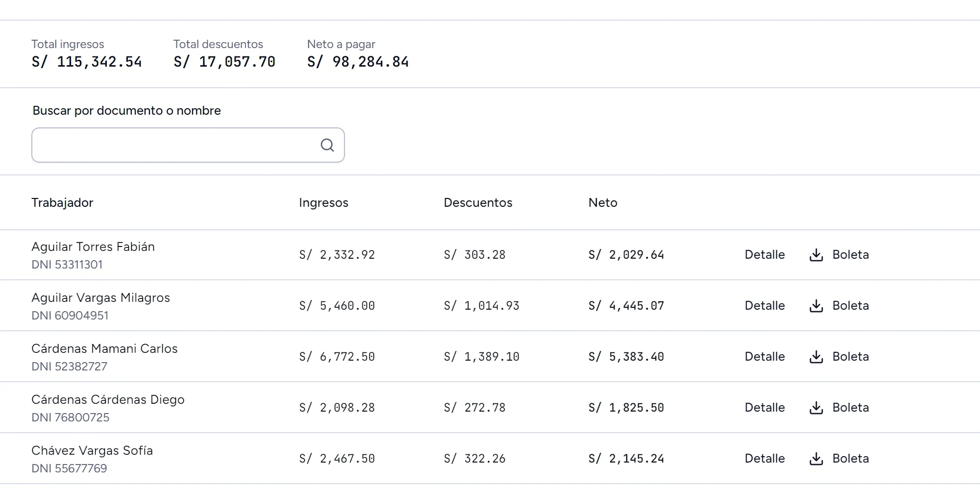Viewport: 980px width, 490px height.
Task: Open Detalle for Aguilar Vargas Milagros
Action: point(765,306)
